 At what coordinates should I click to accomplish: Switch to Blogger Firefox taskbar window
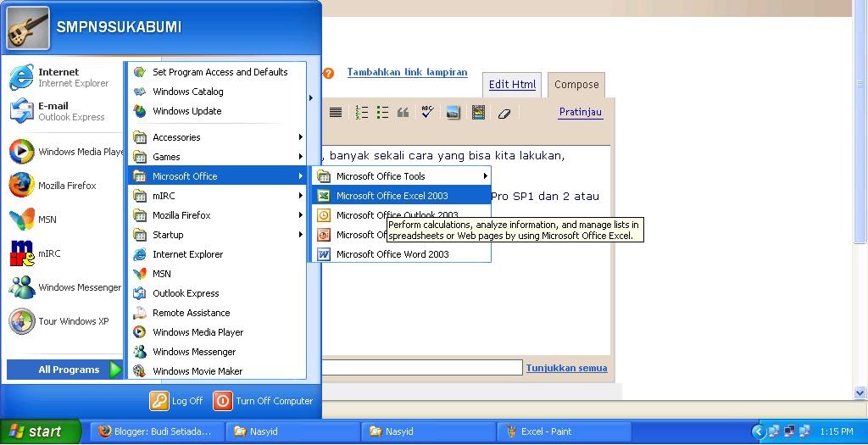pos(156,431)
